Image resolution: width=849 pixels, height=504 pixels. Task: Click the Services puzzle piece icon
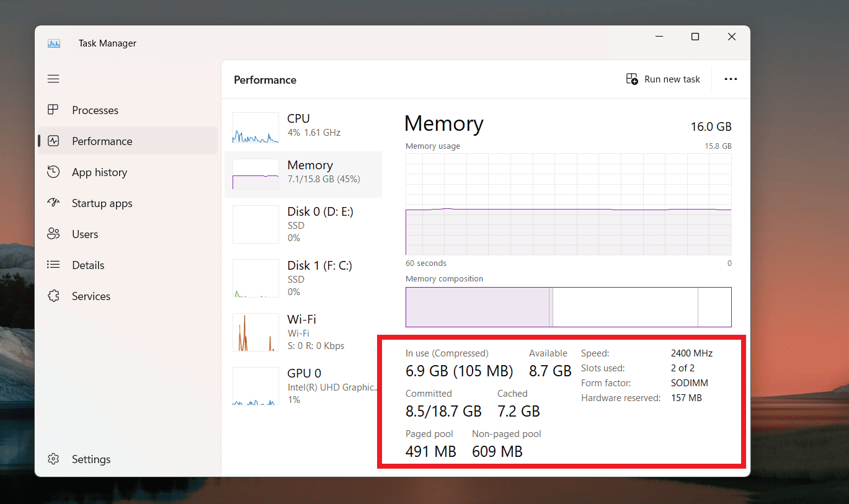(x=53, y=296)
